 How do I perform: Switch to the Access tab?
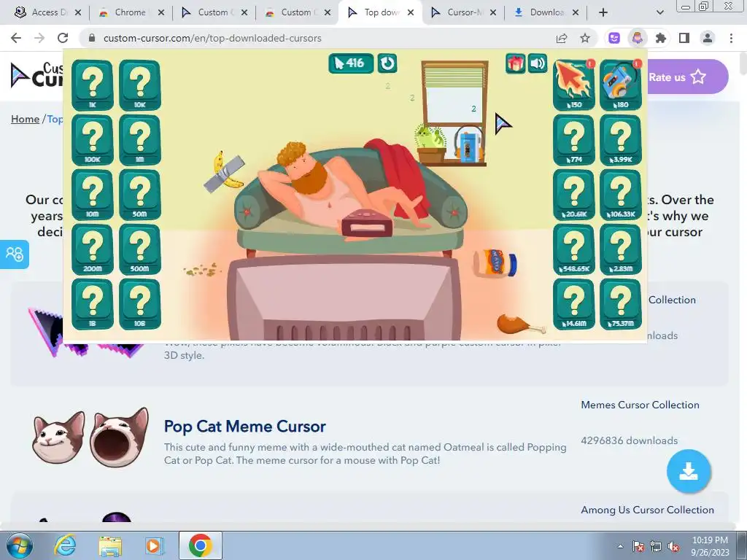47,12
